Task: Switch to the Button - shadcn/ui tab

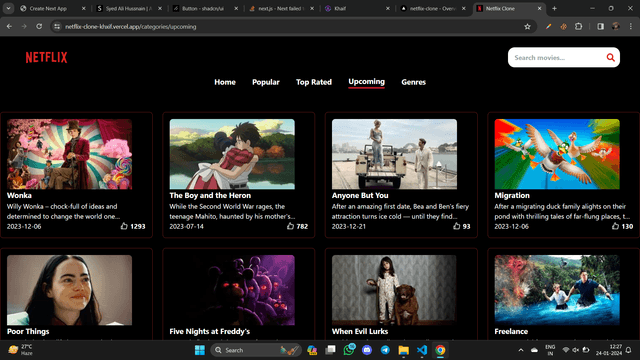Action: [202, 8]
